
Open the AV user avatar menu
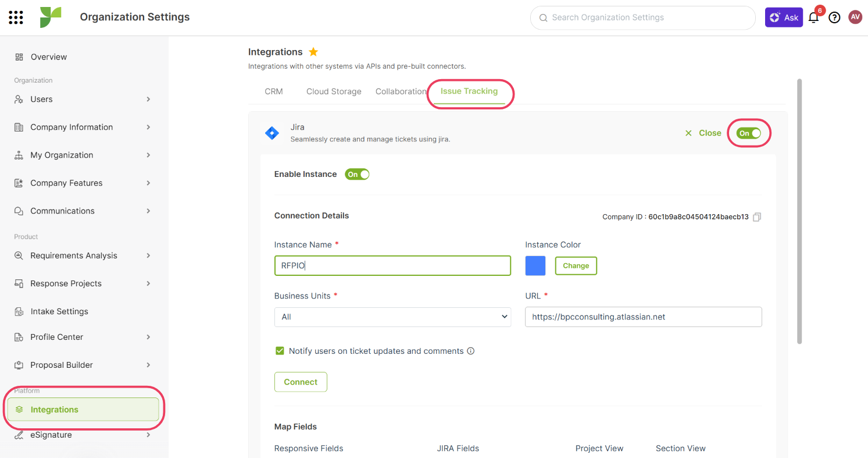point(855,17)
